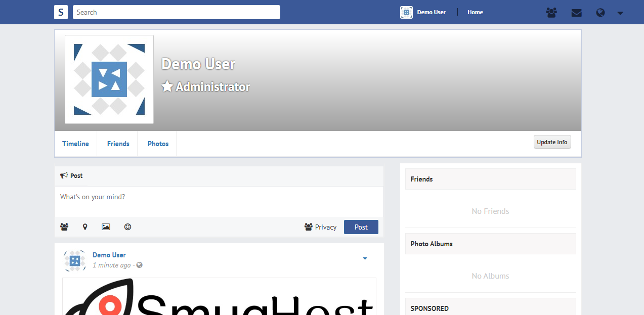Add location pin icon in composer
This screenshot has width=644, height=315.
click(85, 227)
